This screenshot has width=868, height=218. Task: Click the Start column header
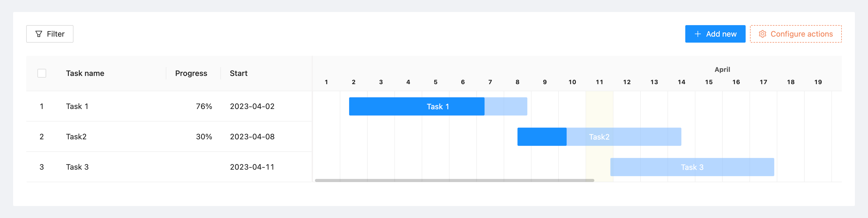[x=238, y=73]
